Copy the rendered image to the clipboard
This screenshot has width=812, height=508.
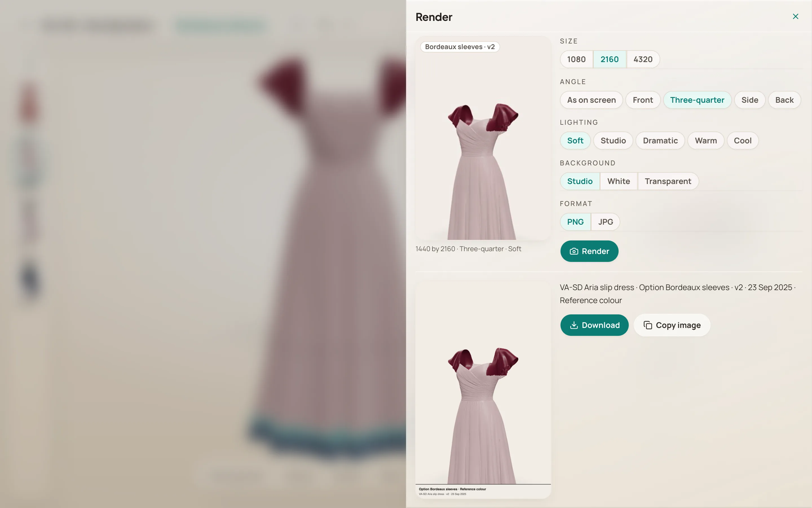672,325
